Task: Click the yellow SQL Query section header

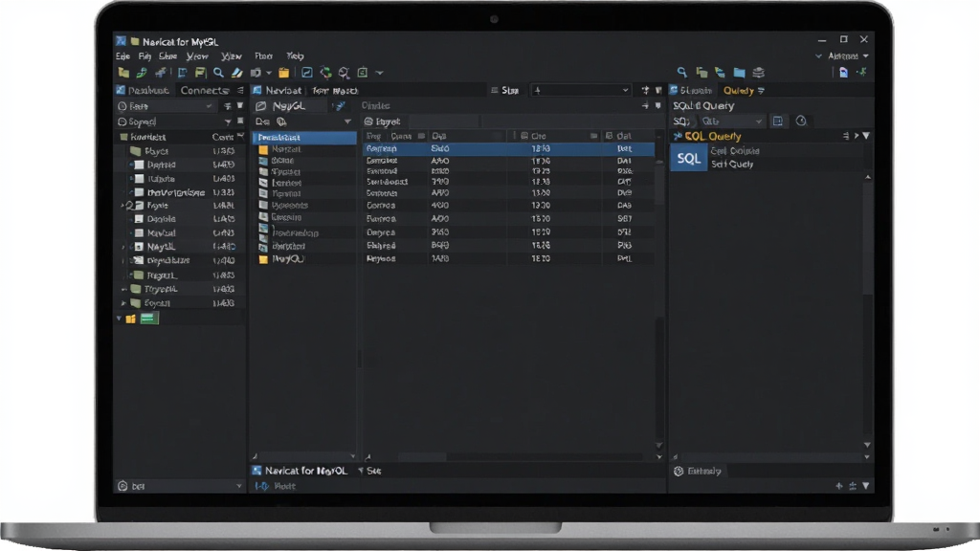Action: 712,136
